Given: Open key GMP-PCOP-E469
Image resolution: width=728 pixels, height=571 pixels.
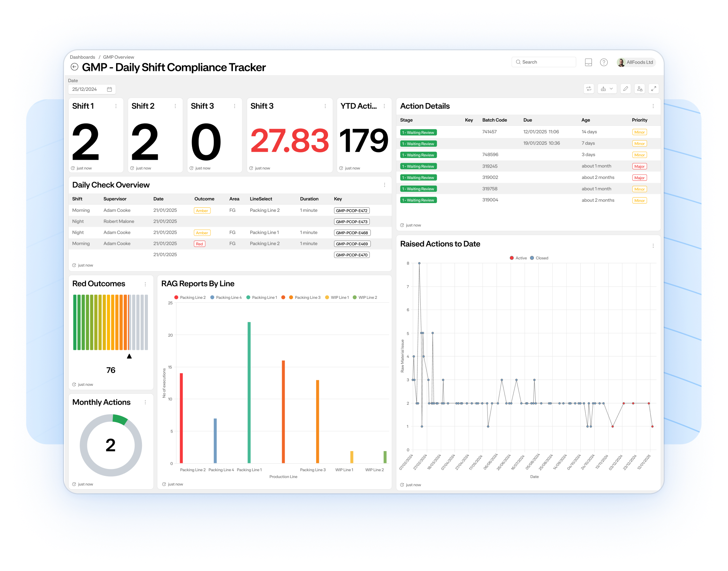Looking at the screenshot, I should point(352,244).
